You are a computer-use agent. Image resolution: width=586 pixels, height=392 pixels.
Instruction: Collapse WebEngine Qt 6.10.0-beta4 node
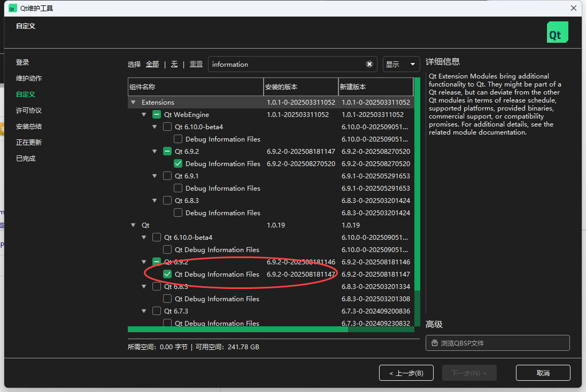coord(155,127)
